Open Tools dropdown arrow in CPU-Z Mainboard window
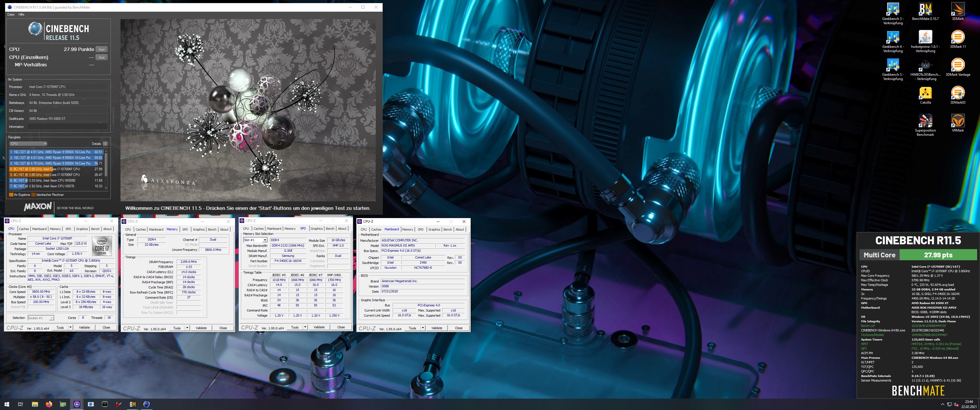 pos(423,328)
